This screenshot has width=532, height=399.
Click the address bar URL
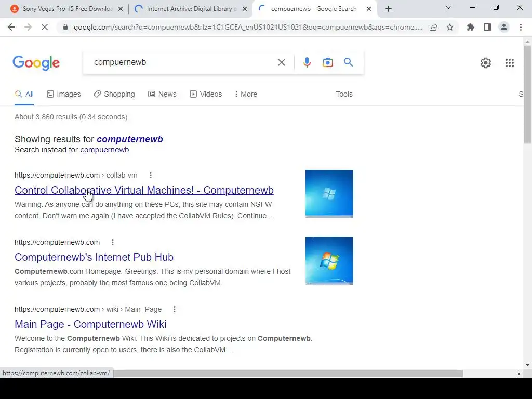tap(248, 27)
